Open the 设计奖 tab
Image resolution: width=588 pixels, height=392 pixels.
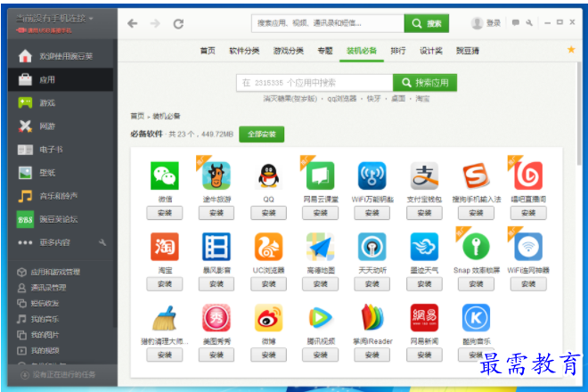(431, 51)
